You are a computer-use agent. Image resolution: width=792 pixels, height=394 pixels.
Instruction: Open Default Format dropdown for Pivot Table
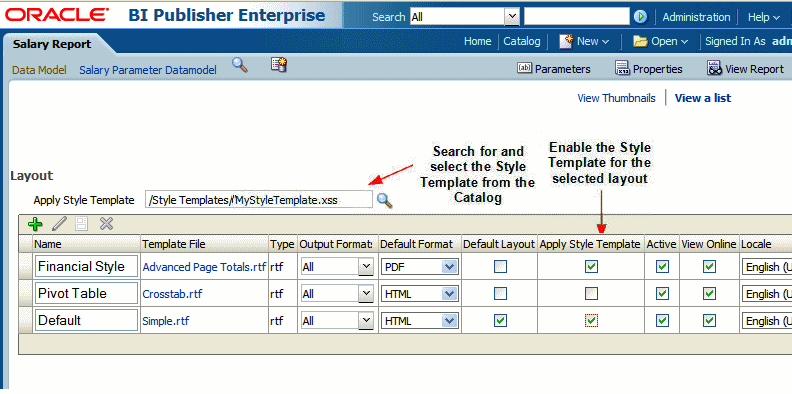pyautogui.click(x=449, y=293)
